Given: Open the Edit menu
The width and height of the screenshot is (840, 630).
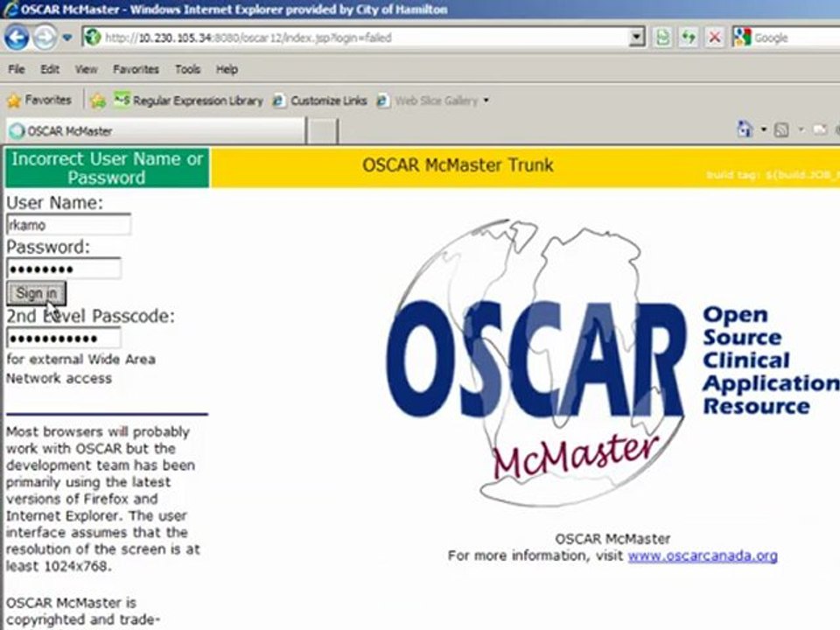Looking at the screenshot, I should [x=49, y=69].
